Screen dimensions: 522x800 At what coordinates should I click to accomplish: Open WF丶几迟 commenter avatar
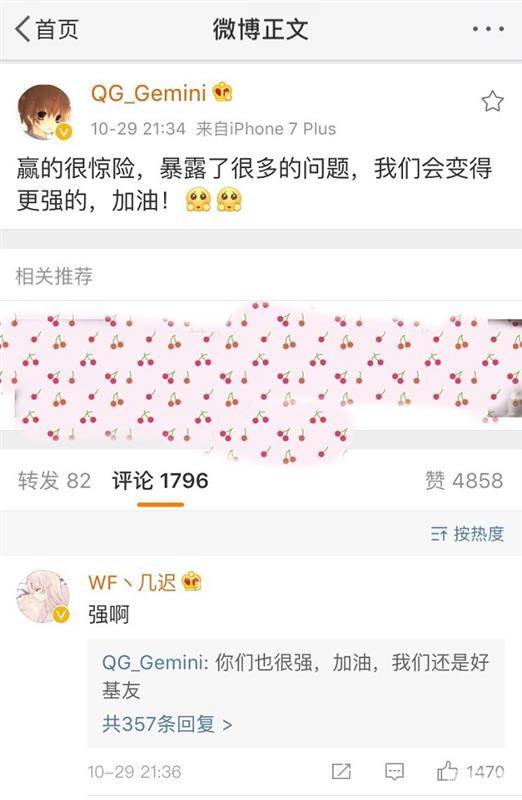(x=44, y=596)
